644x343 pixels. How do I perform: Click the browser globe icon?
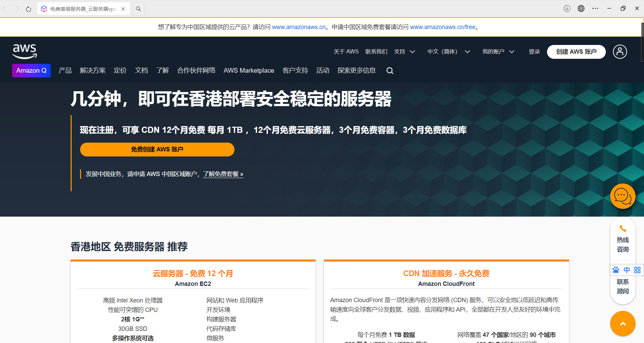[581, 8]
